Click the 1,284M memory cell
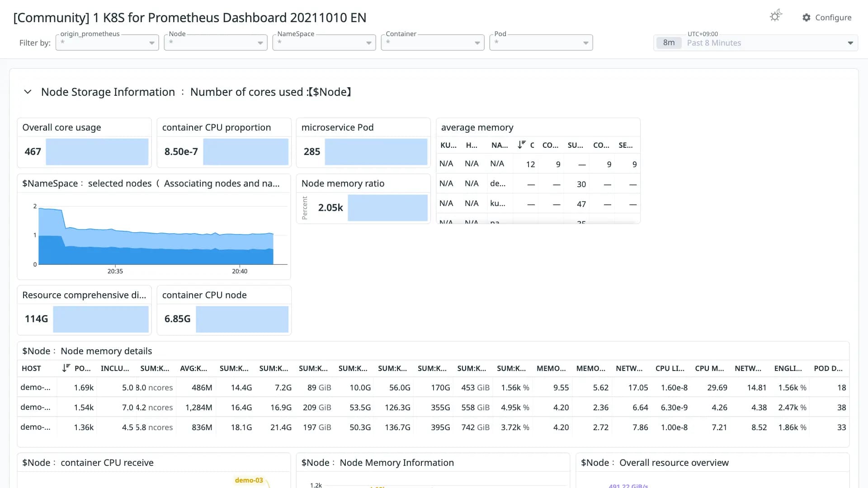The height and width of the screenshot is (488, 868). point(198,408)
